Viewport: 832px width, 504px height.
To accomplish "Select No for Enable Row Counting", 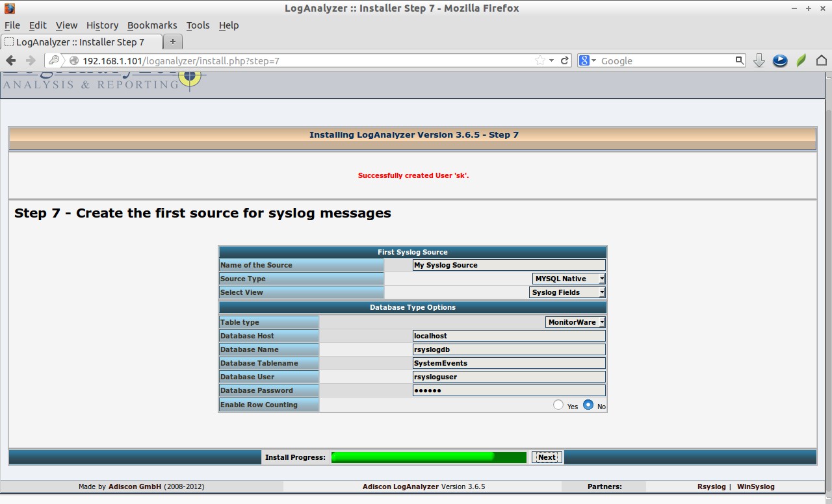I will 588,405.
